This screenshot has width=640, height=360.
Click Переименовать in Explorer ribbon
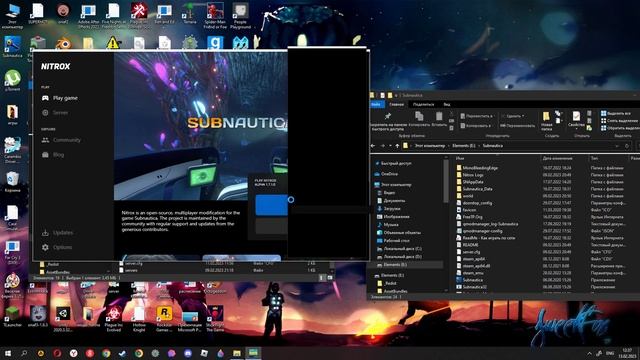(517, 126)
